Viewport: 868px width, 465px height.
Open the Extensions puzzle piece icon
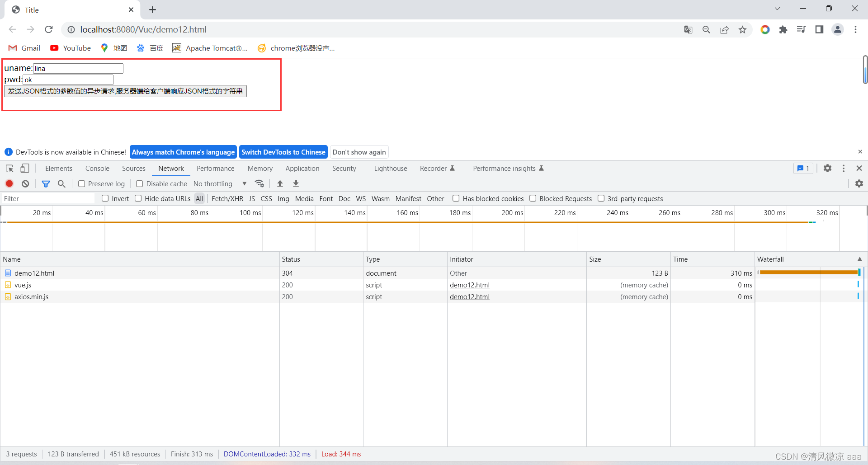point(783,29)
